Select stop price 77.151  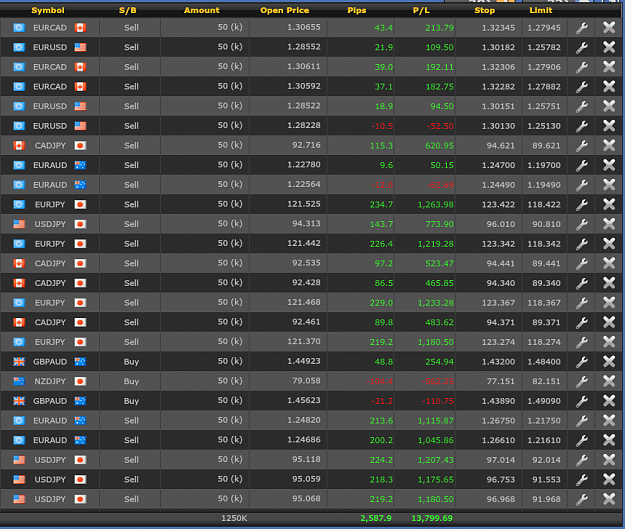501,382
